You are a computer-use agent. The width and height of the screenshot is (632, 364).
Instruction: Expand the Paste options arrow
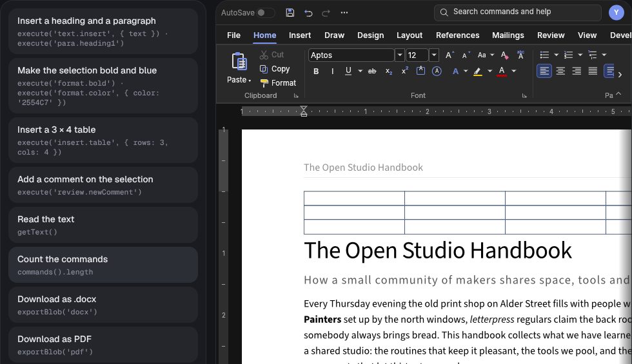[250, 81]
